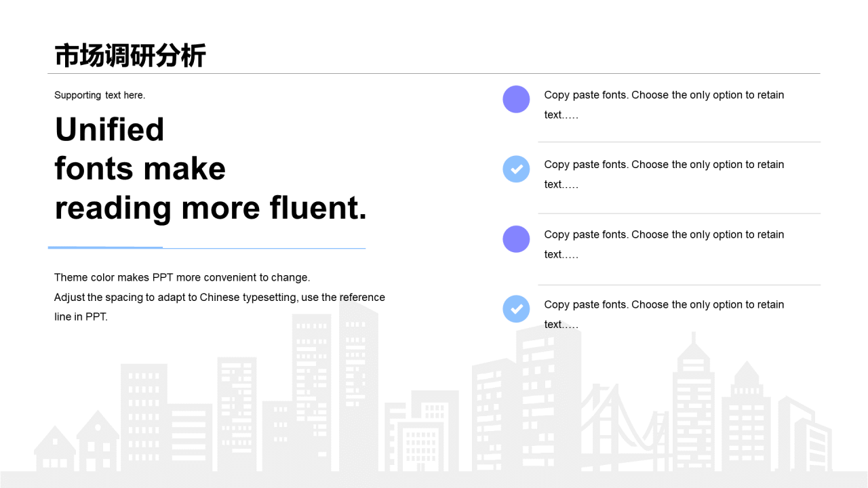
Task: Click the thick light-blue accent underline
Action: point(105,247)
